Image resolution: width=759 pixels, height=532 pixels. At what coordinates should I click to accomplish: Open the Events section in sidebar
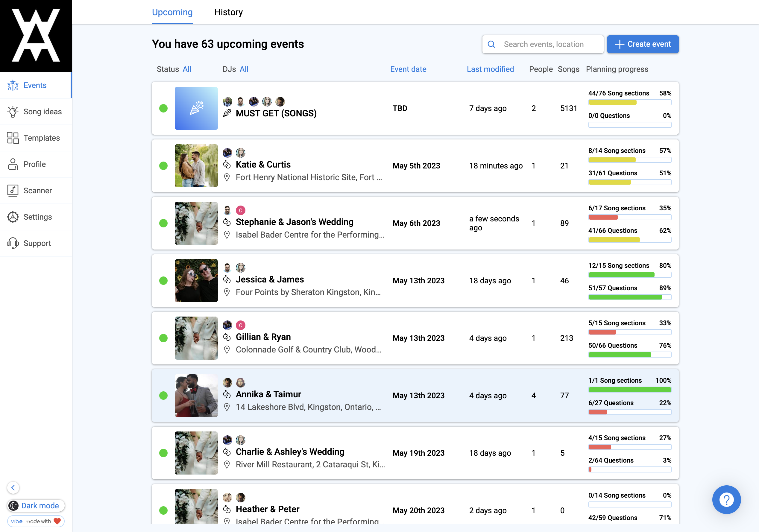pos(36,85)
